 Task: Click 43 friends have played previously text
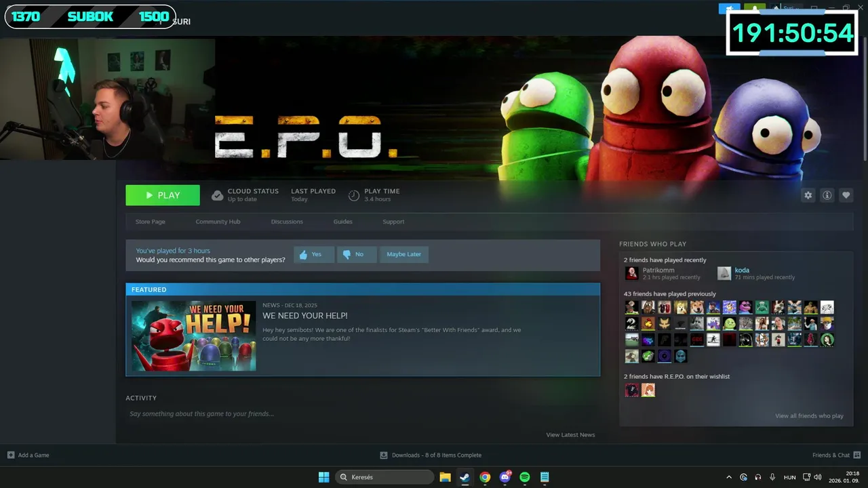[x=670, y=294]
